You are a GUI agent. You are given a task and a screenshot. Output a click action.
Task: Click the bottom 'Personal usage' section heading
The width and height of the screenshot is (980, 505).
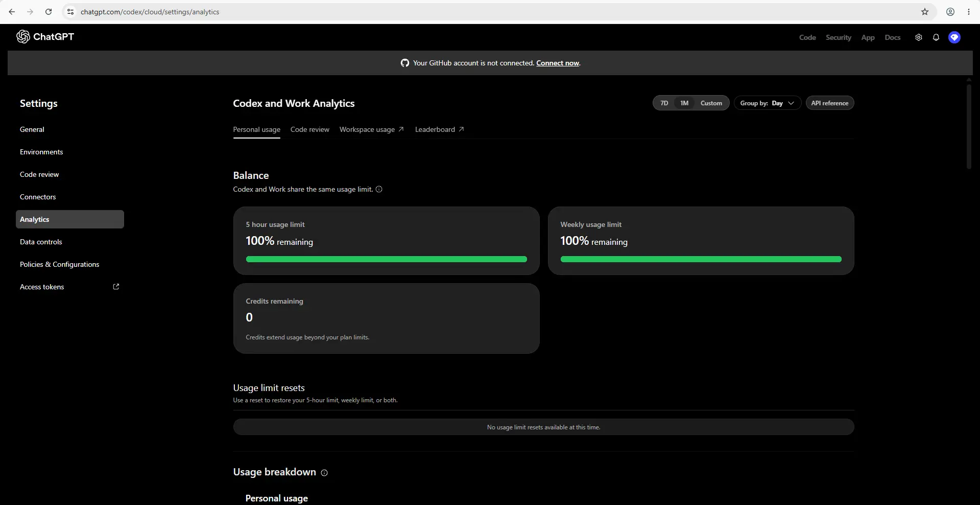[x=277, y=498]
